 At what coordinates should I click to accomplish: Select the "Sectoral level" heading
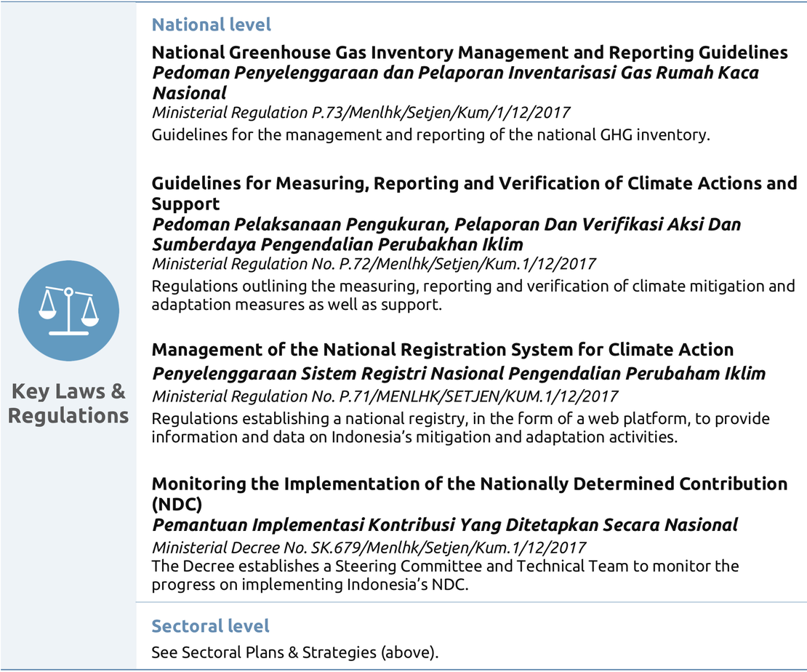pos(210,626)
